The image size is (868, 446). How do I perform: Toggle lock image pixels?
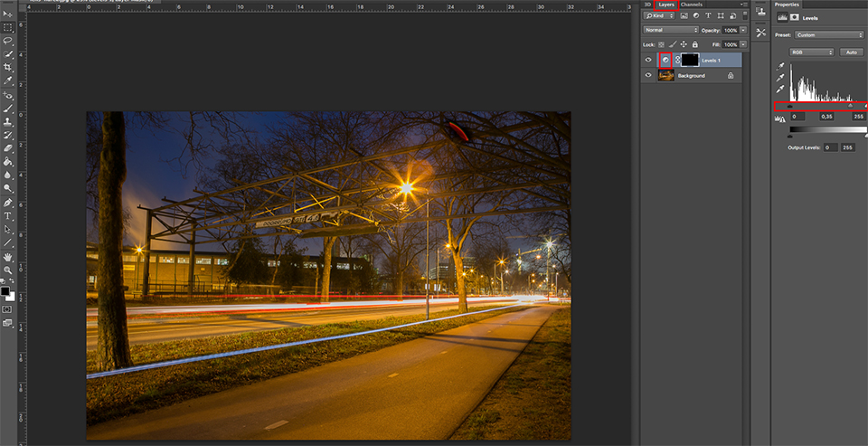(673, 44)
